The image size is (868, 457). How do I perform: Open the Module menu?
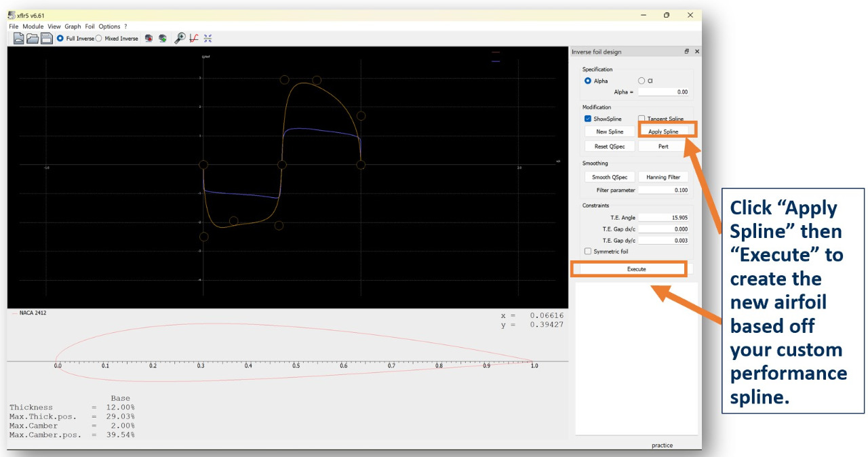(33, 26)
